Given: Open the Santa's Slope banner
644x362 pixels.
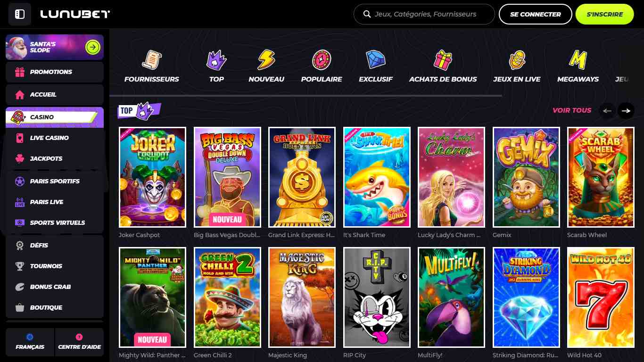Looking at the screenshot, I should tap(55, 47).
